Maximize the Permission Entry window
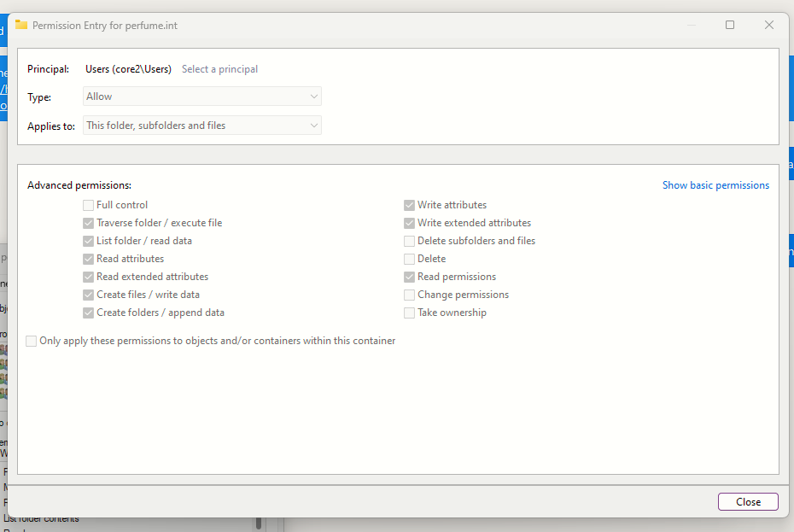 730,25
